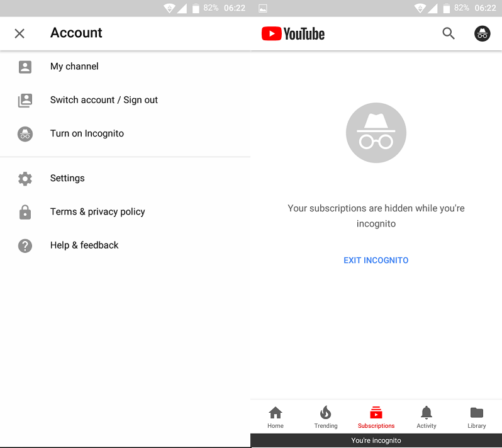Click the Wi-Fi icon in the YouTube screen status bar
Image resolution: width=502 pixels, height=448 pixels.
[x=420, y=8]
